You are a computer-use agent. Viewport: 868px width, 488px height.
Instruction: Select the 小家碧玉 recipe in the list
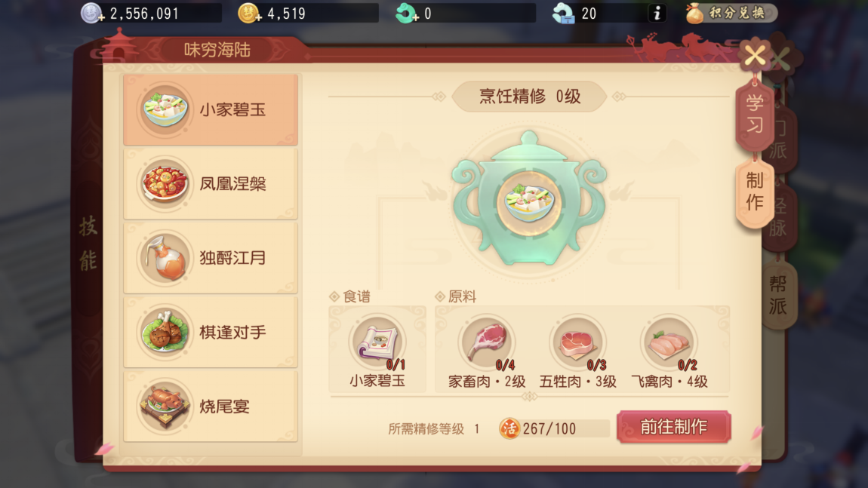[211, 109]
